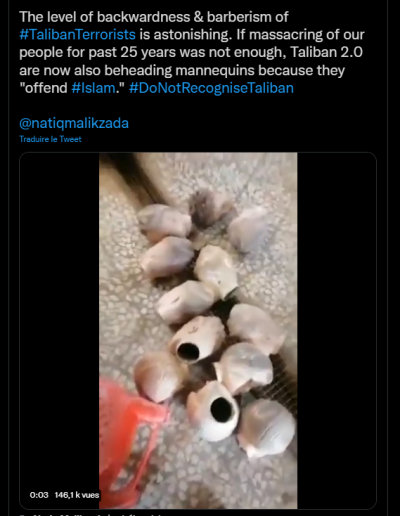Click the 146,1 k vues view counter
400x516 pixels.
pyautogui.click(x=77, y=495)
